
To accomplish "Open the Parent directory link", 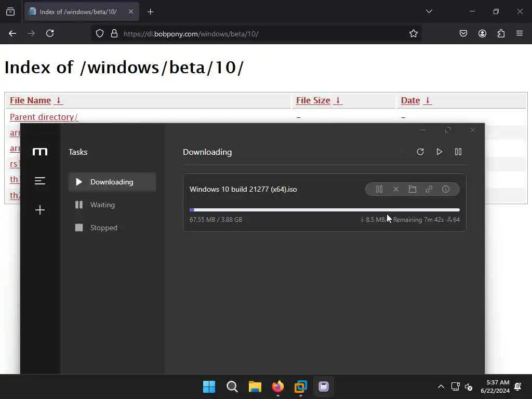I will pyautogui.click(x=44, y=117).
